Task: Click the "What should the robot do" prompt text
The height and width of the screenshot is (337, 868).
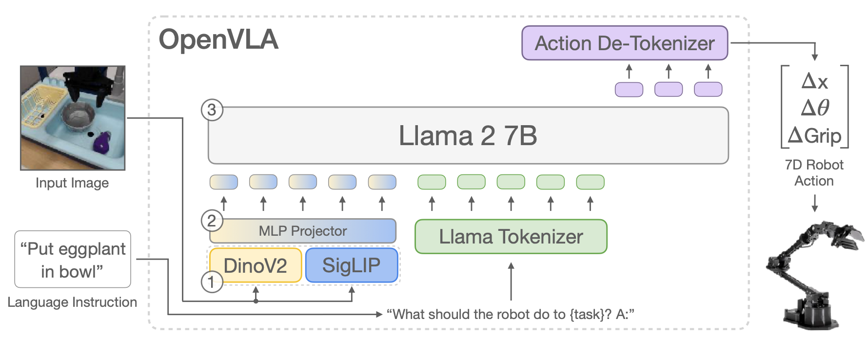Action: [510, 314]
